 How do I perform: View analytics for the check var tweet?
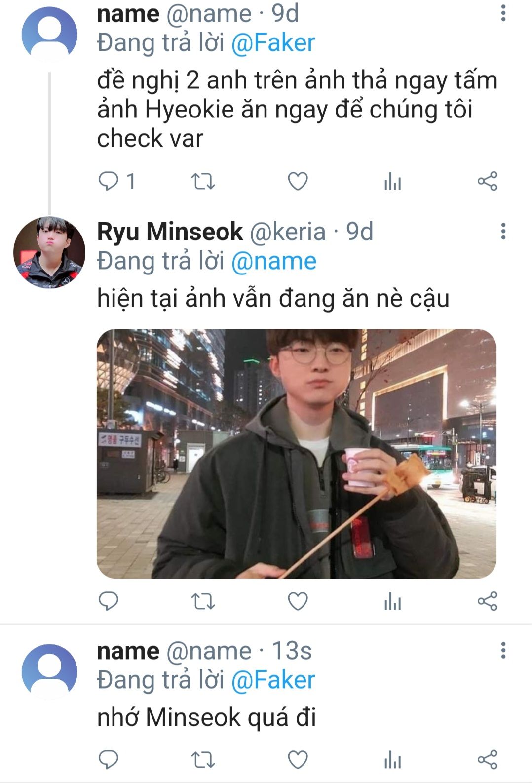pos(392,182)
